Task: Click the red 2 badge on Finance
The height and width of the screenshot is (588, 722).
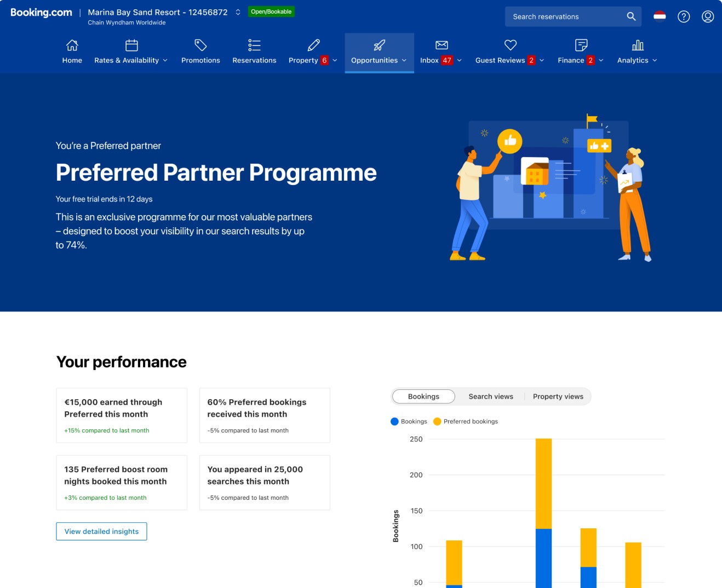Action: pos(591,60)
